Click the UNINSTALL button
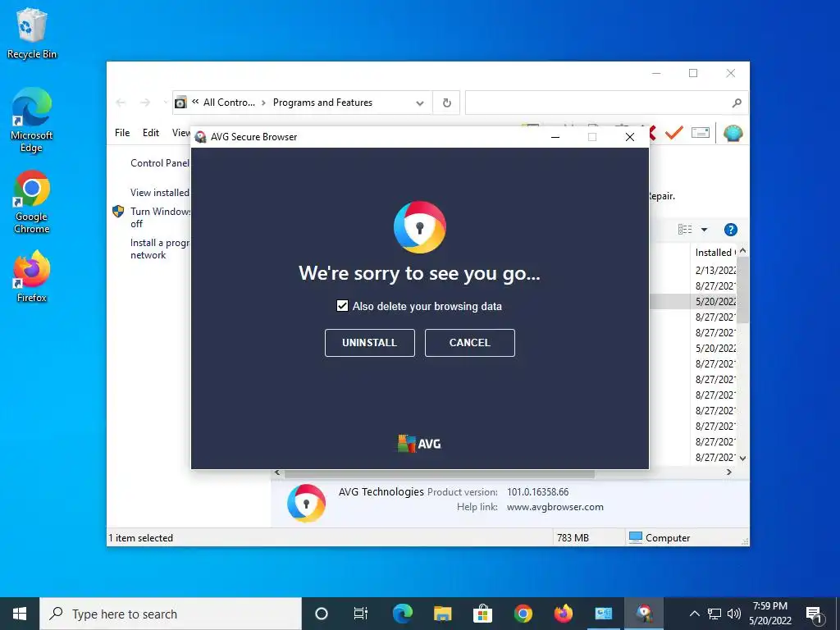The width and height of the screenshot is (840, 630). (x=370, y=343)
